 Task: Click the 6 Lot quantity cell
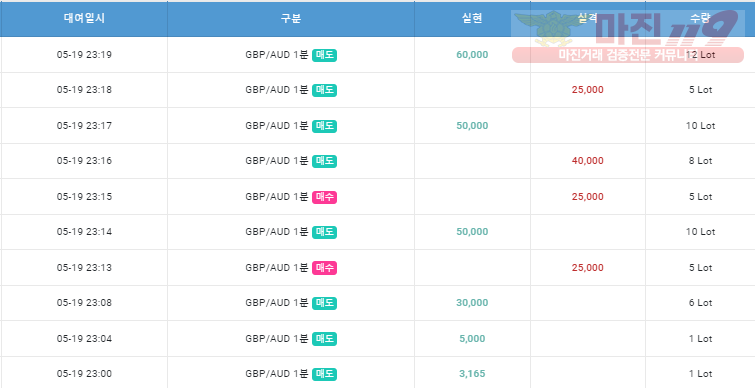click(700, 303)
